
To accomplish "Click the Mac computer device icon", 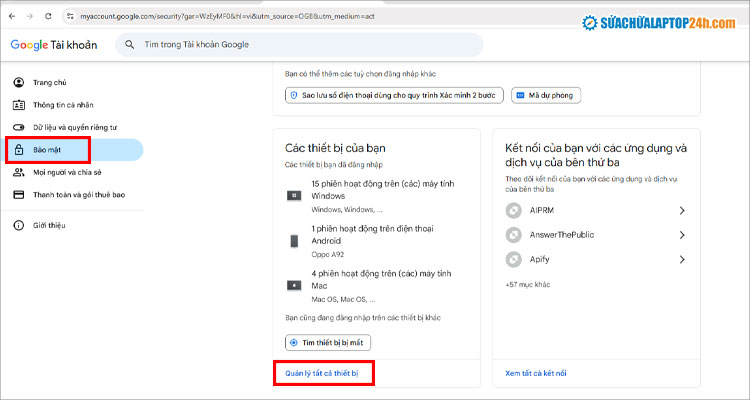I will tap(295, 285).
